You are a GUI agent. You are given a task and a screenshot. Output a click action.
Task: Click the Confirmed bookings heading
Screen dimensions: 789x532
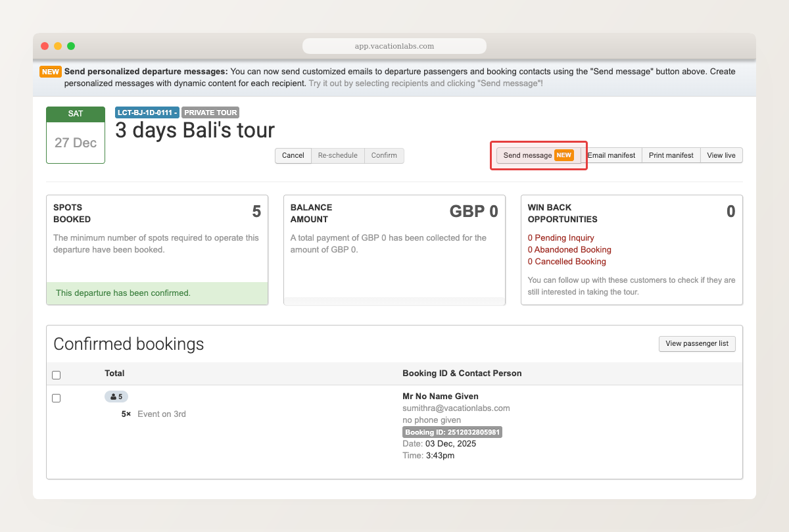point(129,344)
